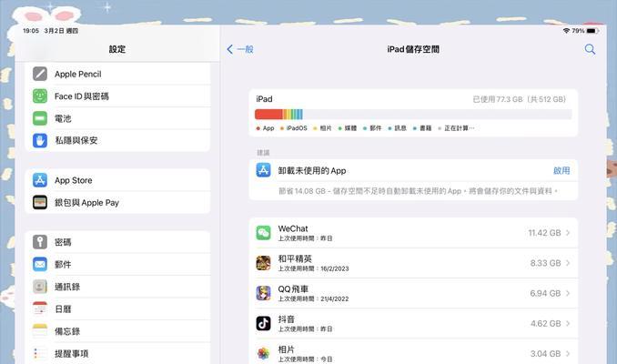Select Apple Pencil menu row label
The image size is (617, 364).
coord(78,74)
